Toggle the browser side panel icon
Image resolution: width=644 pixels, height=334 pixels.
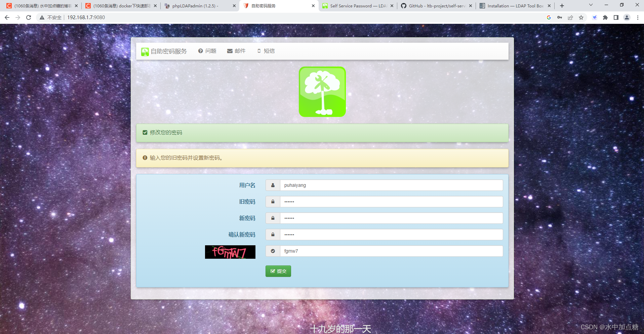pyautogui.click(x=616, y=17)
